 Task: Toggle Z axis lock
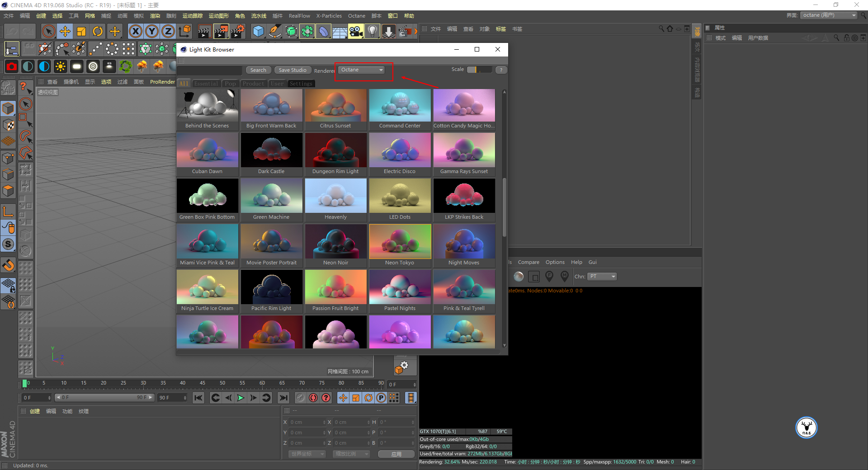[x=168, y=31]
